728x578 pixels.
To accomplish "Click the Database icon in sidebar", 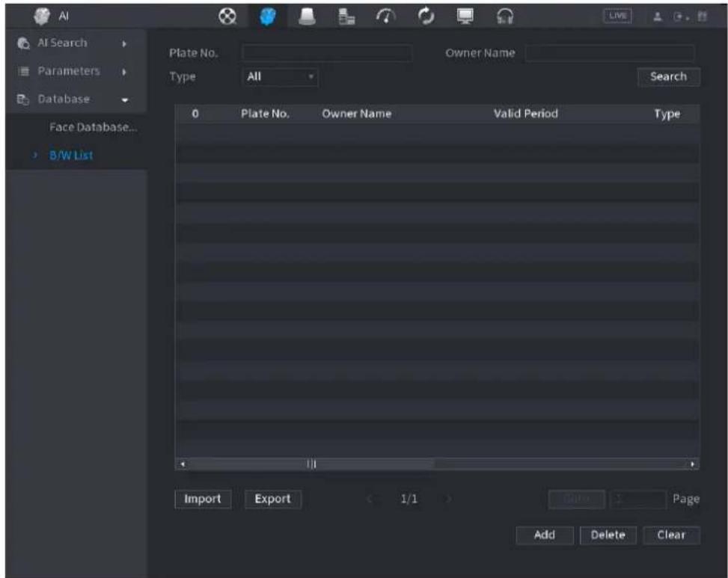I will tap(23, 99).
